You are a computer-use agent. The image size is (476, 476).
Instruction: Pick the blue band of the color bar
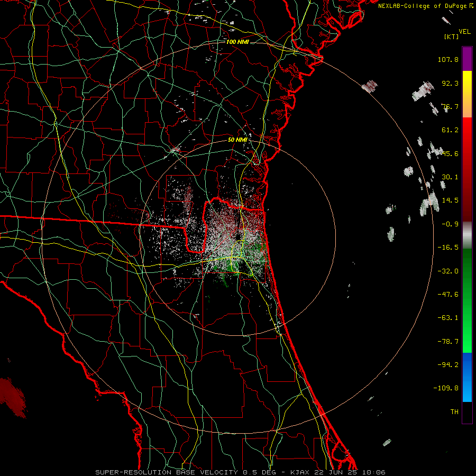coord(467,377)
